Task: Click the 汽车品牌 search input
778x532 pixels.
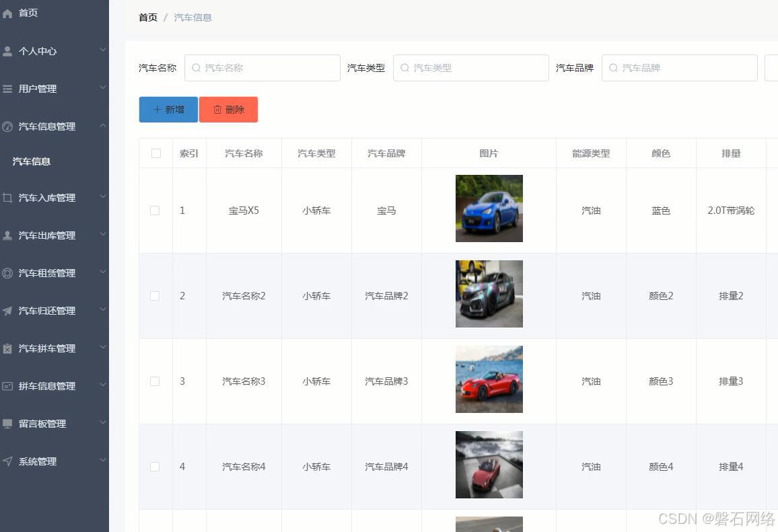Action: tap(680, 68)
